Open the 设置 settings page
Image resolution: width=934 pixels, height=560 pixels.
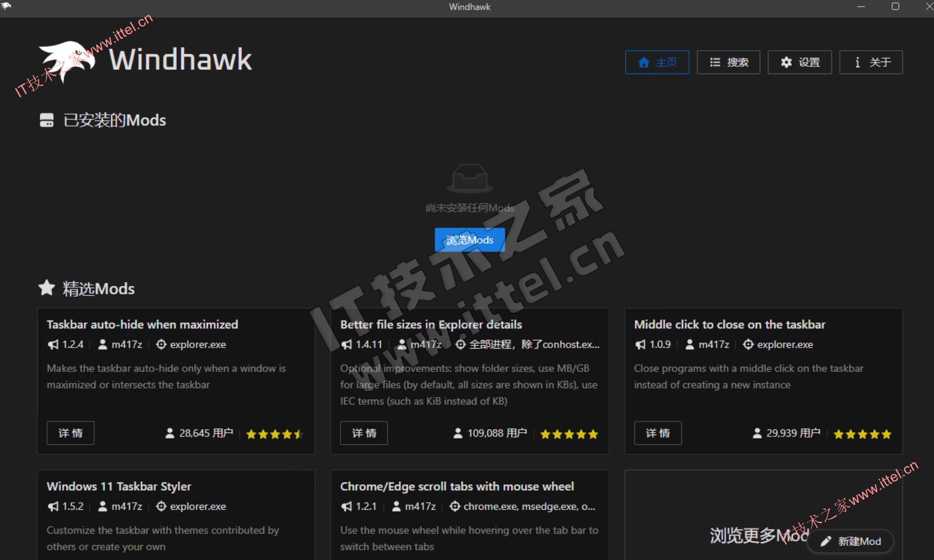click(x=799, y=62)
